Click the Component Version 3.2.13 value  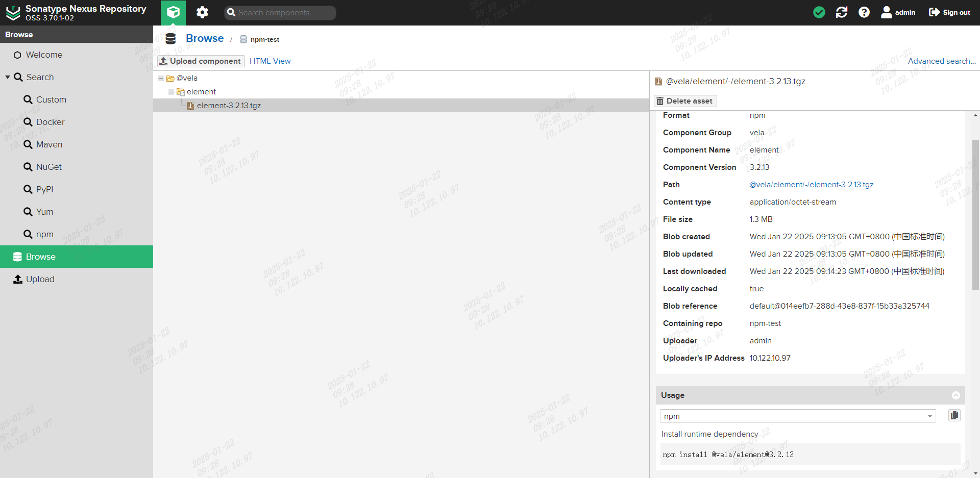pyautogui.click(x=759, y=167)
